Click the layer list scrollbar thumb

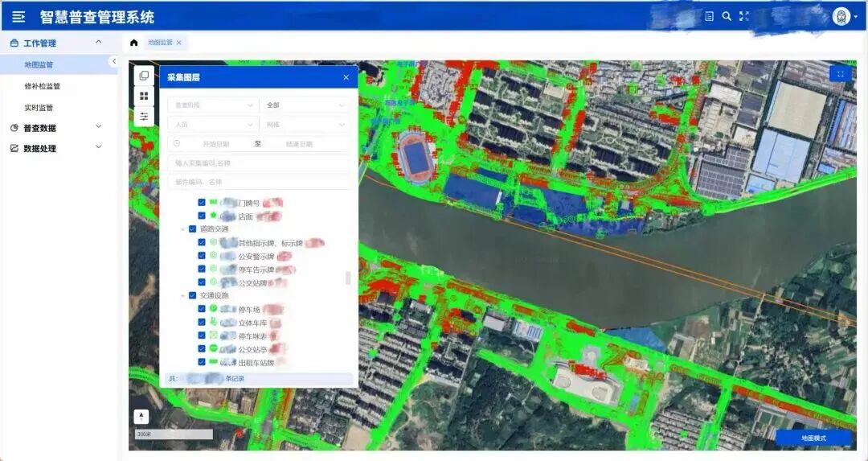pos(348,278)
